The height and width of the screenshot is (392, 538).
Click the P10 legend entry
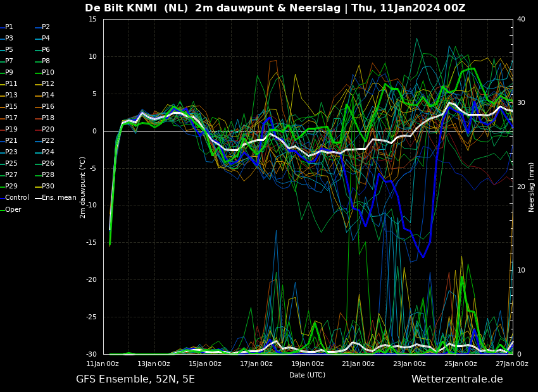(x=44, y=72)
